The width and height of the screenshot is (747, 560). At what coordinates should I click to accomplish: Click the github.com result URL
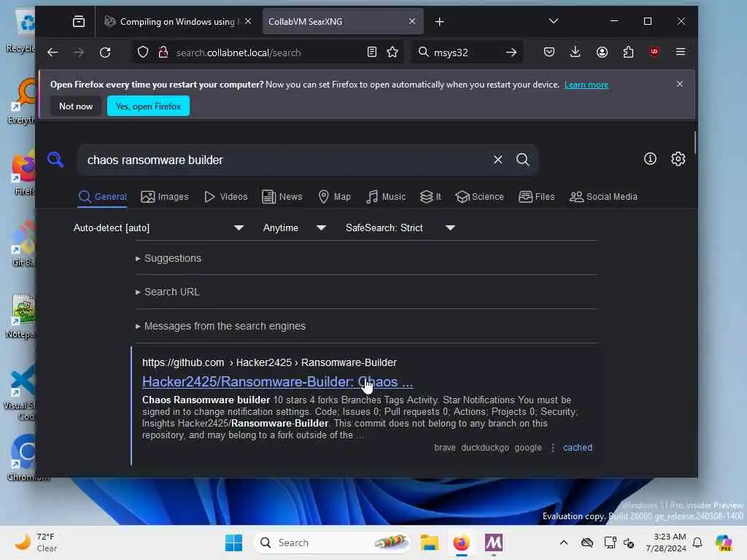pos(269,362)
